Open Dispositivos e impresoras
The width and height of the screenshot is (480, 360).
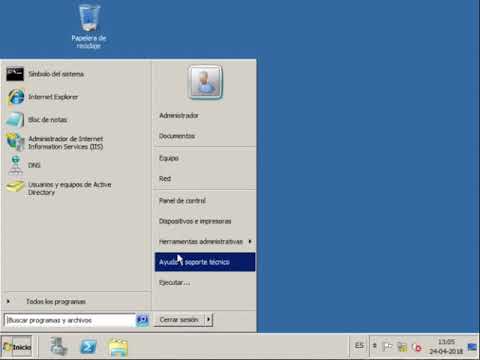195,221
